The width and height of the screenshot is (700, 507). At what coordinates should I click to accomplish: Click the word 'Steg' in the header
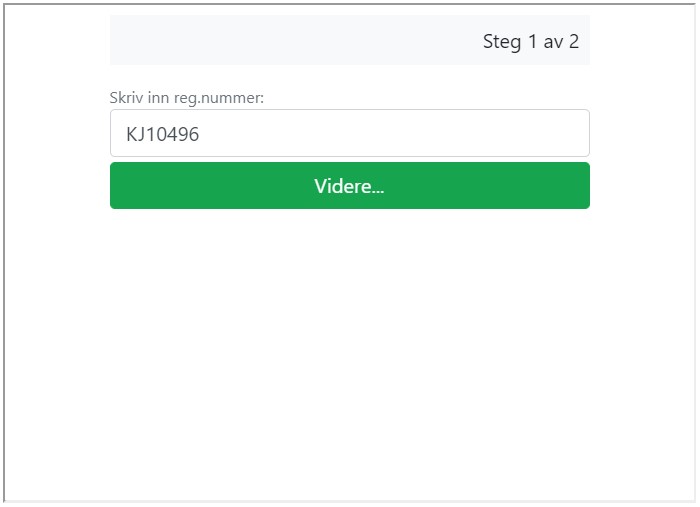pos(502,42)
